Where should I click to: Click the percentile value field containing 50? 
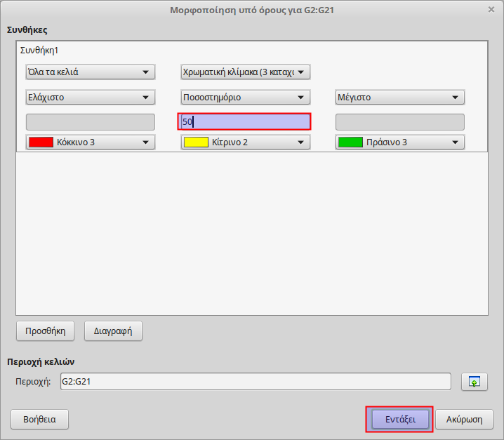tap(244, 122)
